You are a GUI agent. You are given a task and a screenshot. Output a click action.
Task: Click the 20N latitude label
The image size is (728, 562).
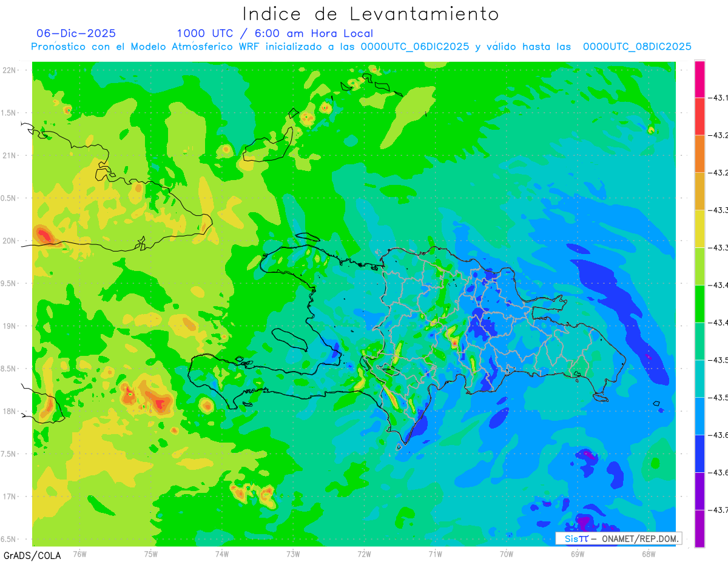click(x=10, y=241)
